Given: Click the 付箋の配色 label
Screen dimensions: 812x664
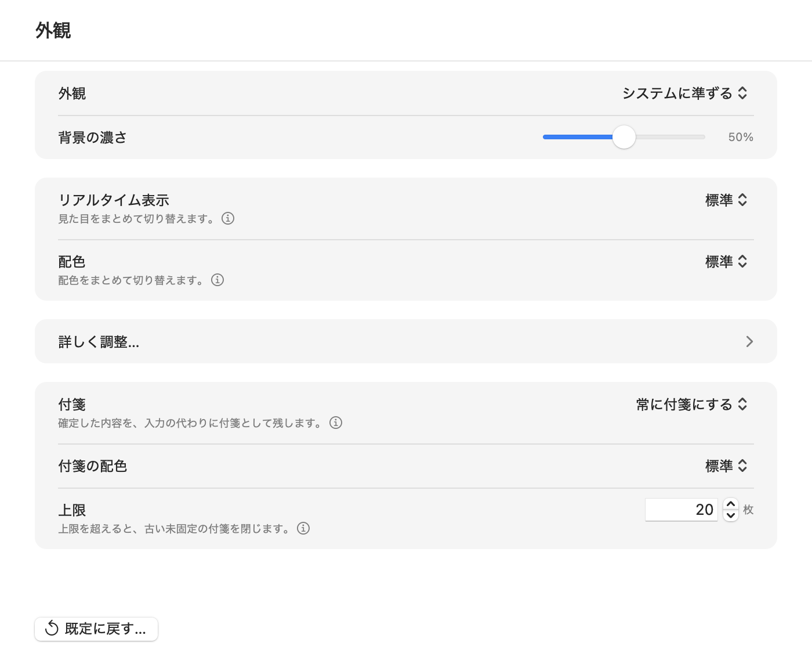Looking at the screenshot, I should point(93,466).
